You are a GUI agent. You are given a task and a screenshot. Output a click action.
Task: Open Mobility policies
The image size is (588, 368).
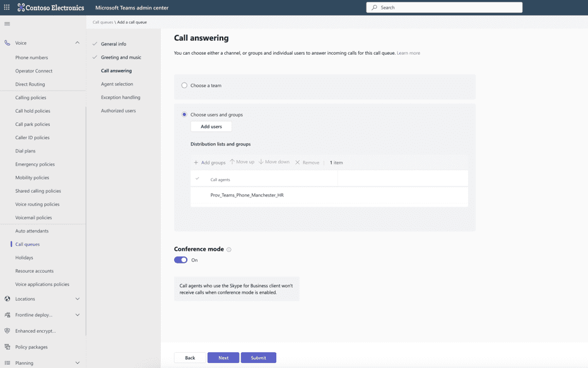click(x=32, y=178)
